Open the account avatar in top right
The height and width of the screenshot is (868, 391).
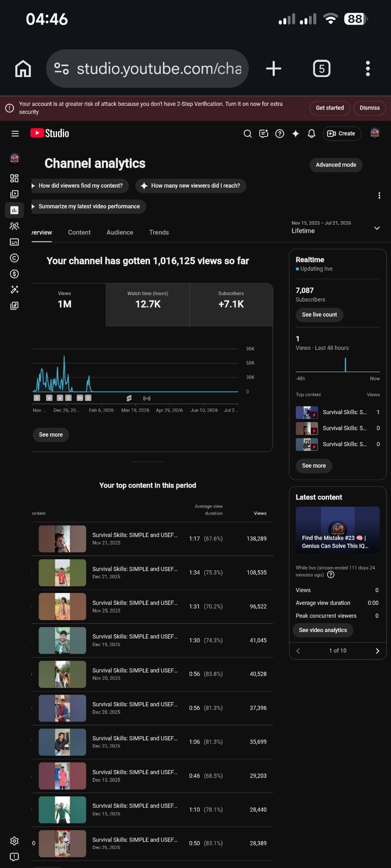coord(375,133)
